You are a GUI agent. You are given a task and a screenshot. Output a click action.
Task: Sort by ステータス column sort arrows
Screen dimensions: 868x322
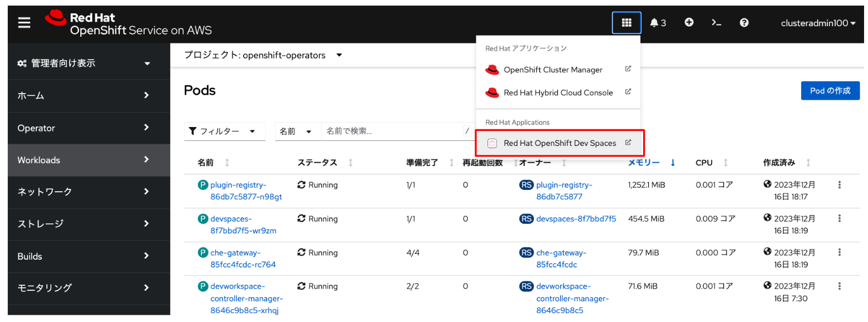350,163
